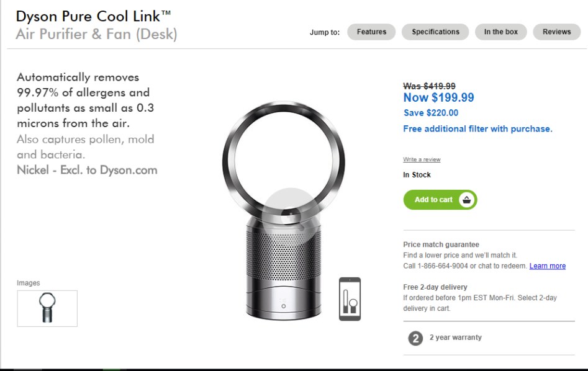Screen dimensions: 588x371
Task: Select the fan thumbnail under Images
Action: point(47,308)
